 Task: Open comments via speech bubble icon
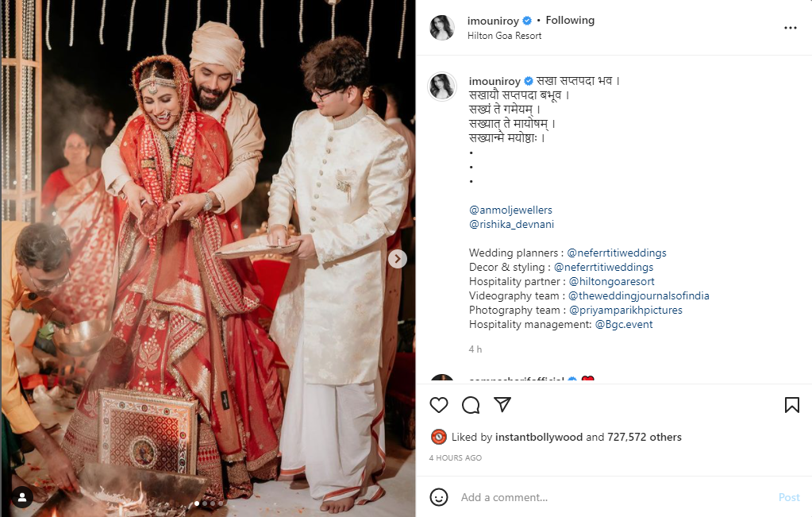click(x=471, y=405)
